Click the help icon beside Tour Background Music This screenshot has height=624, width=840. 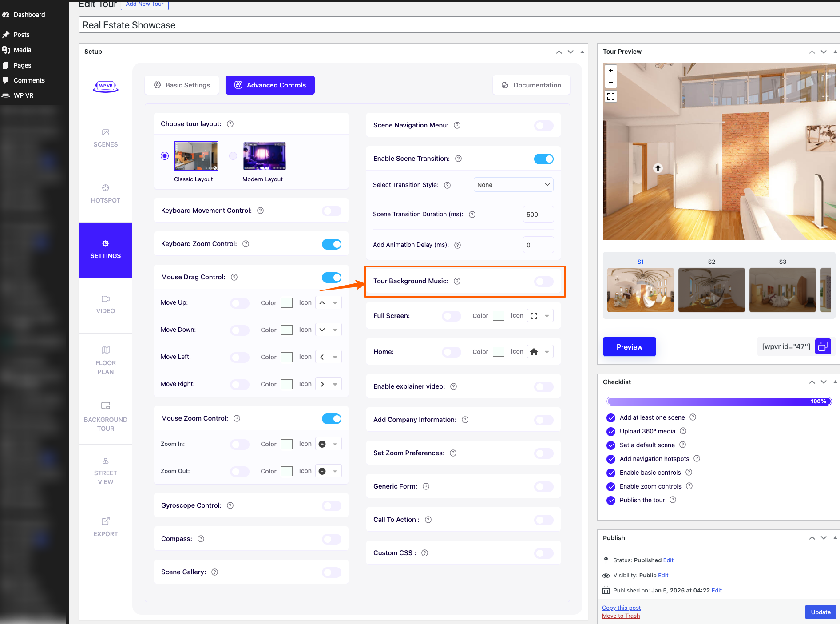pyautogui.click(x=457, y=281)
